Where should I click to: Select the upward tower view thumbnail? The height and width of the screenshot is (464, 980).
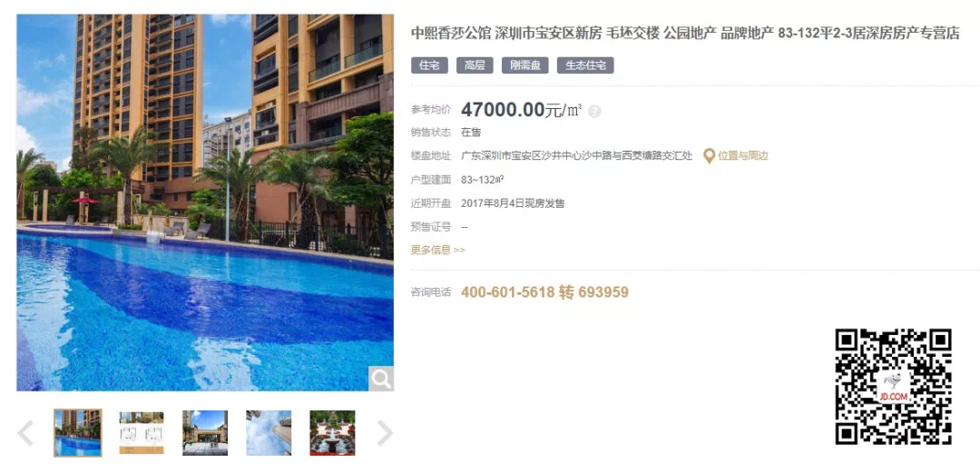[x=268, y=433]
